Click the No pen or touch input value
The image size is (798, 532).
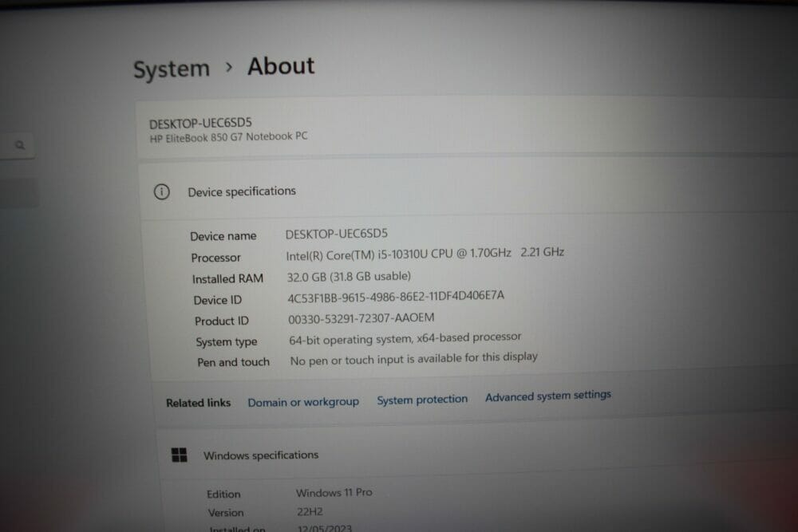click(x=413, y=359)
